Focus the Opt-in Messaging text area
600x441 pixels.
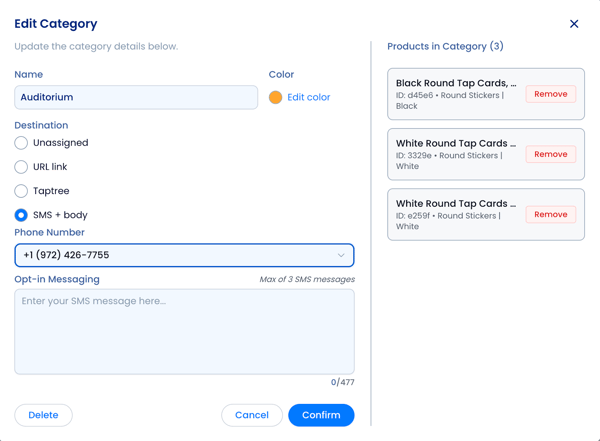pyautogui.click(x=184, y=332)
